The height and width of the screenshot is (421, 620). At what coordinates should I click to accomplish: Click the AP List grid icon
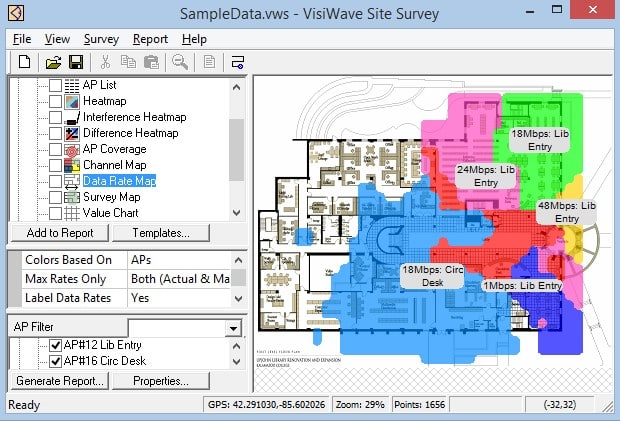(x=72, y=85)
